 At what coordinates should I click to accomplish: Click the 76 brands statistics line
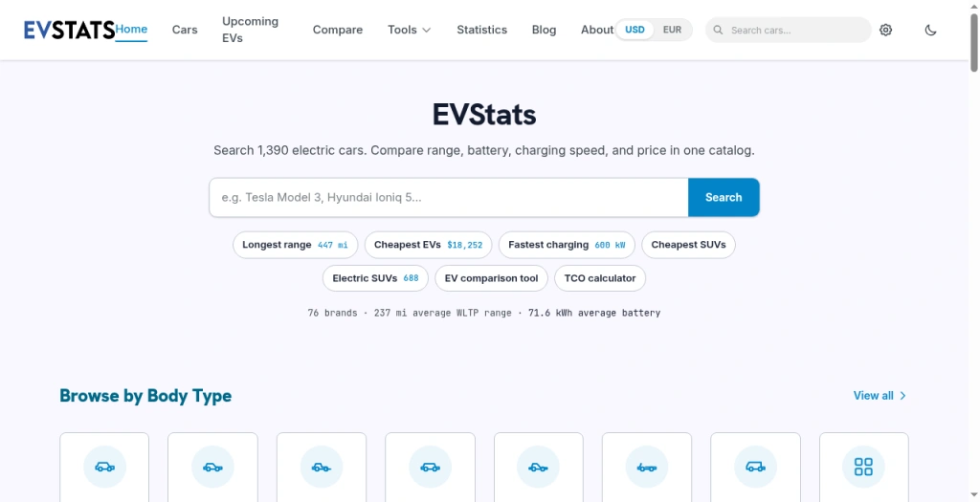click(x=483, y=313)
